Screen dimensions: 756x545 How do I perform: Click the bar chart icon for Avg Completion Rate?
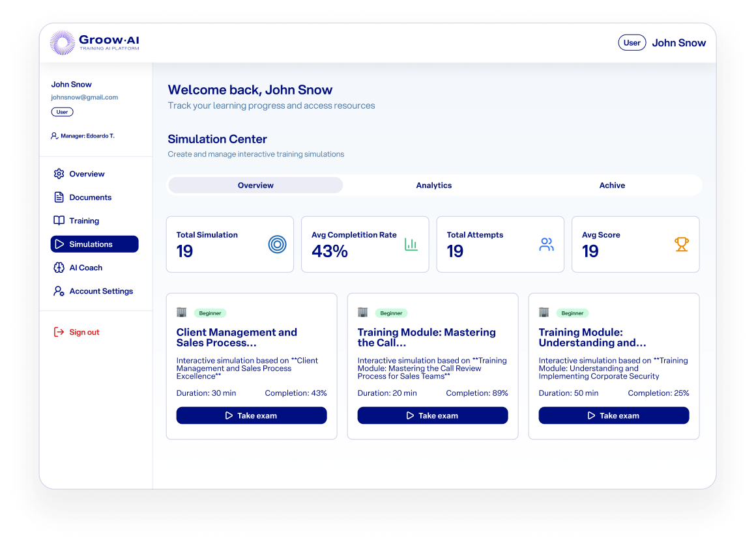tap(411, 244)
